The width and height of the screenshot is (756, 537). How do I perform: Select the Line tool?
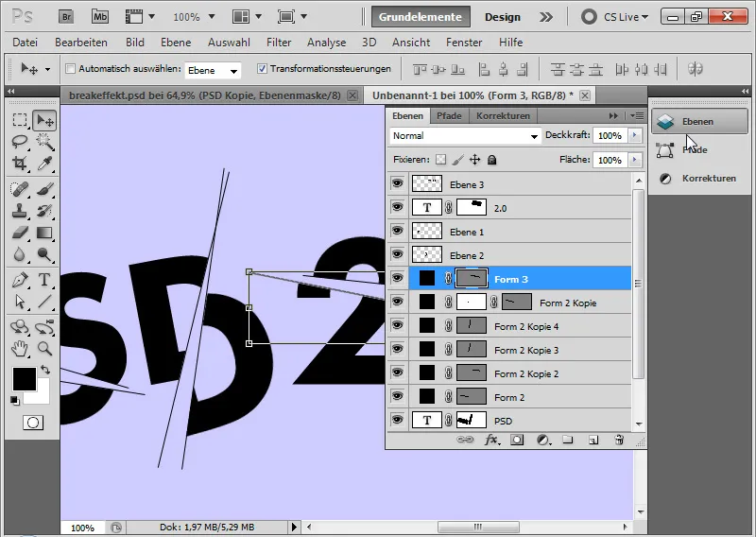tap(44, 302)
